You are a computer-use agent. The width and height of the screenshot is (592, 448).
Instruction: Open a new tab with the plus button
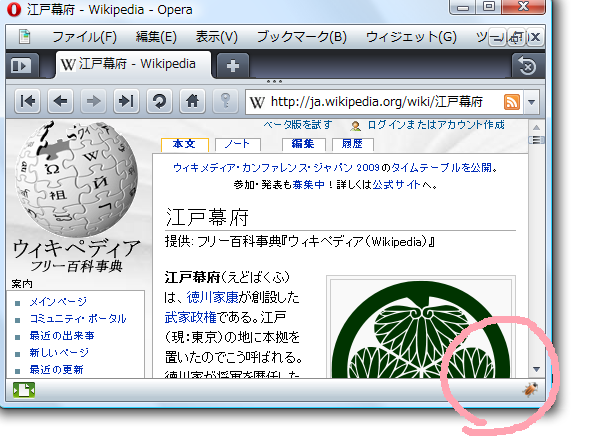[x=233, y=66]
